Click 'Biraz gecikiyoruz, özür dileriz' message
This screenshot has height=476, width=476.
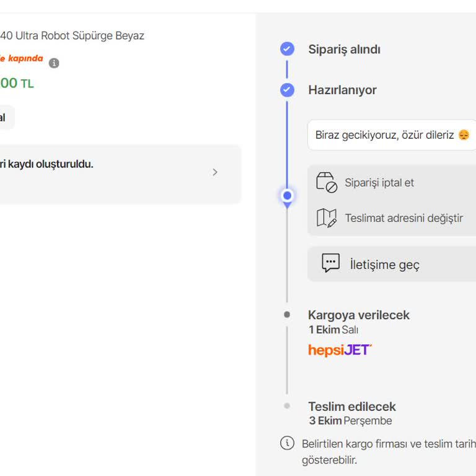point(384,134)
